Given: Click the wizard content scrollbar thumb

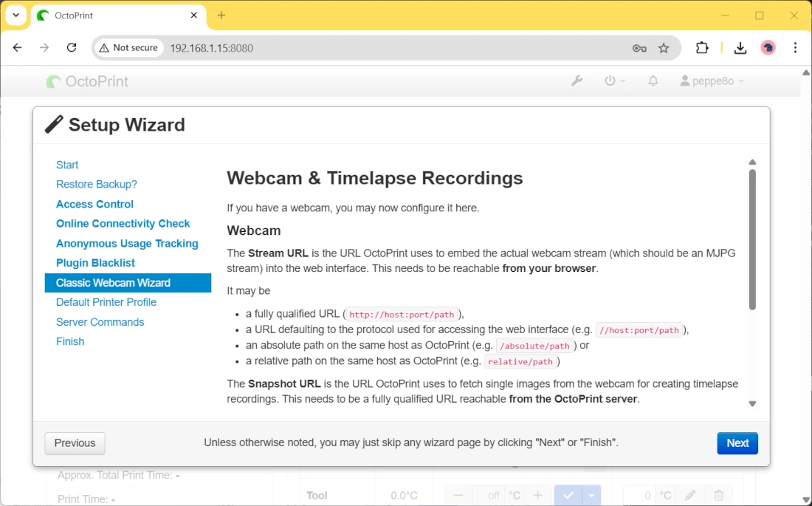Looking at the screenshot, I should tap(752, 239).
